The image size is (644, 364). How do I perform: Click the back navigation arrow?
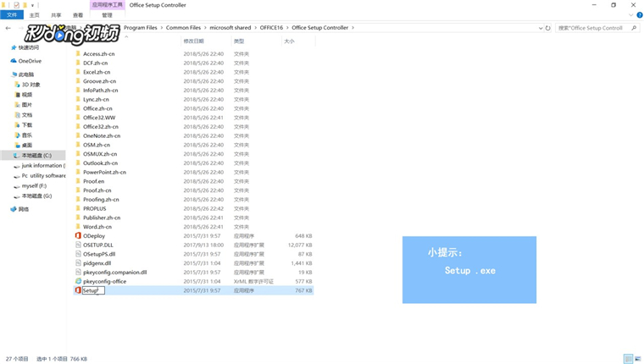pos(8,28)
